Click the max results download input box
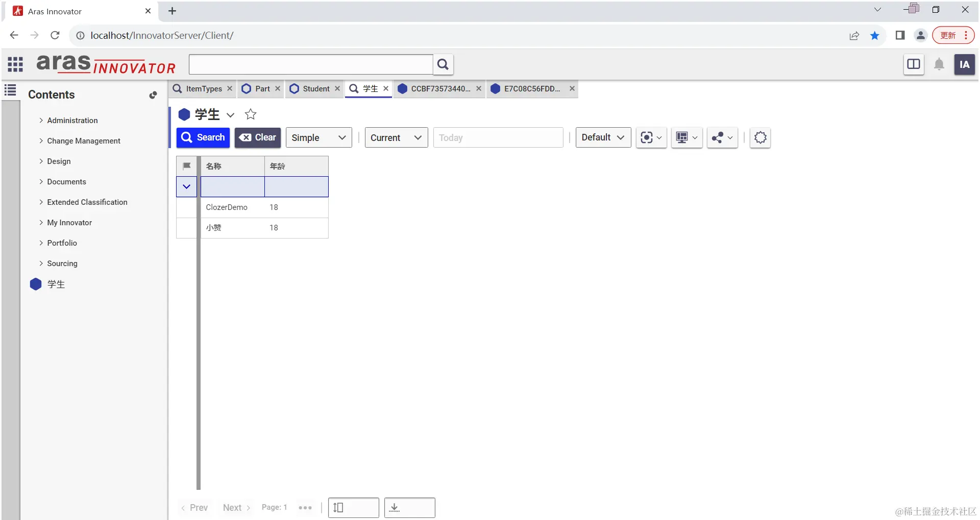This screenshot has width=980, height=520. click(410, 508)
